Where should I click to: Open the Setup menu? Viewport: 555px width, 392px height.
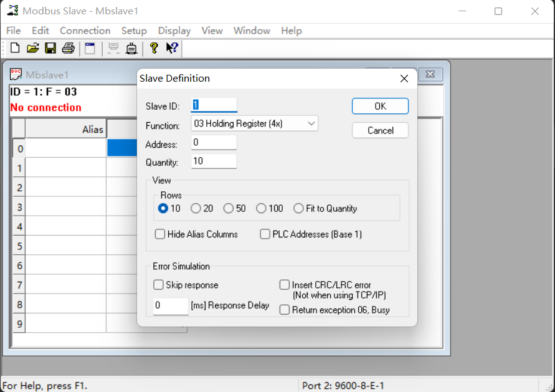(x=134, y=30)
